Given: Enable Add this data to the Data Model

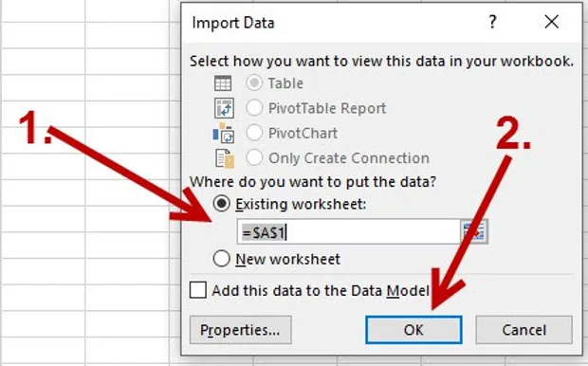Looking at the screenshot, I should (x=197, y=290).
